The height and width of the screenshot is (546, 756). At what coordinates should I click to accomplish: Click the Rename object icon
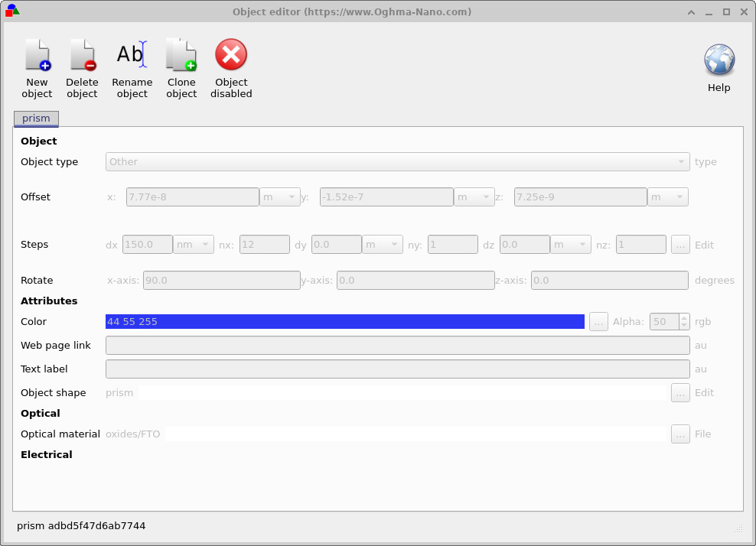(x=132, y=55)
